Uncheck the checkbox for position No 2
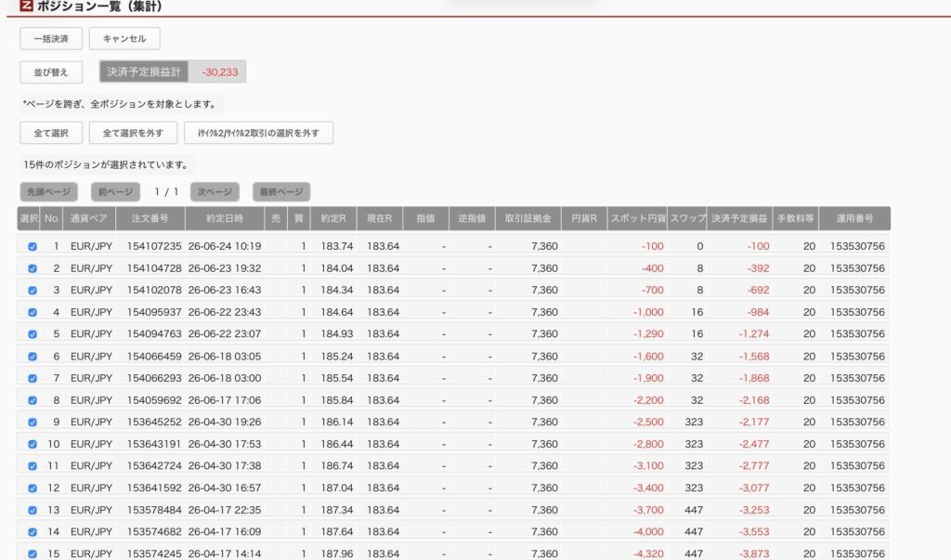The image size is (951, 560). [x=33, y=268]
